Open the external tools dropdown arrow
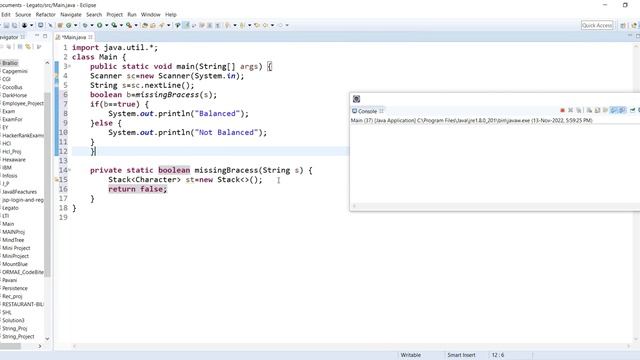This screenshot has height=360, width=640. tap(136, 25)
